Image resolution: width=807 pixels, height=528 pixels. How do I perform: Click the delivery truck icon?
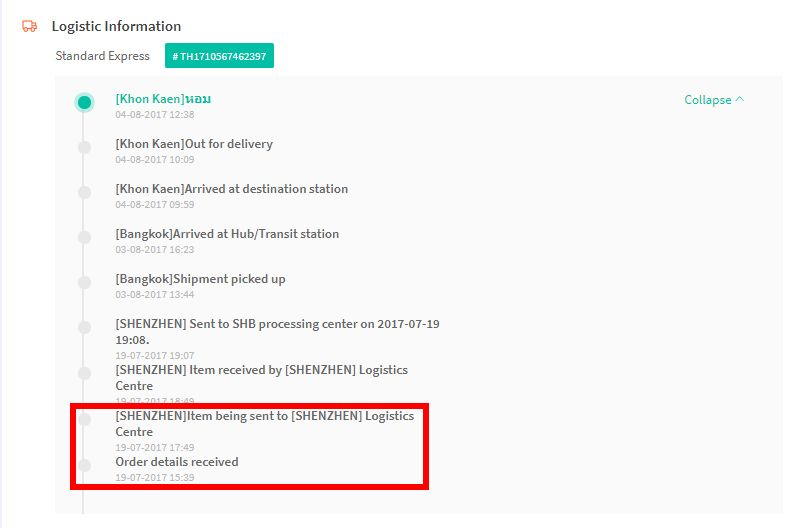(29, 26)
